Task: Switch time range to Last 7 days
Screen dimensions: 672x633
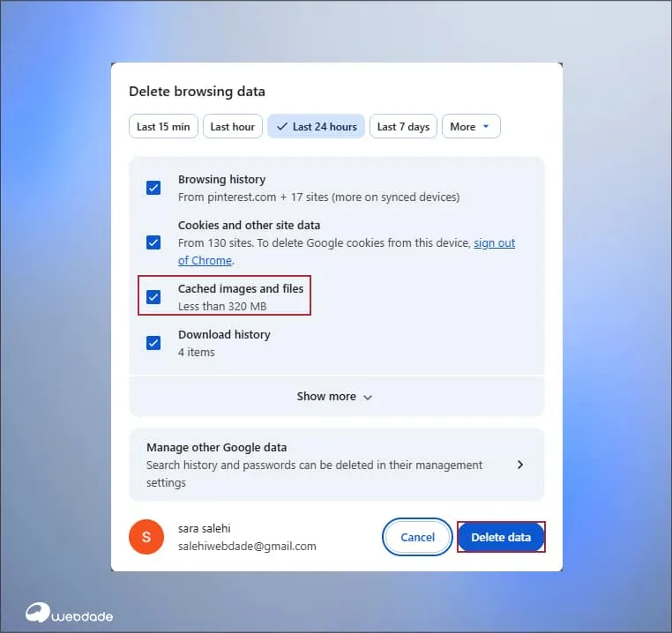Action: tap(403, 127)
